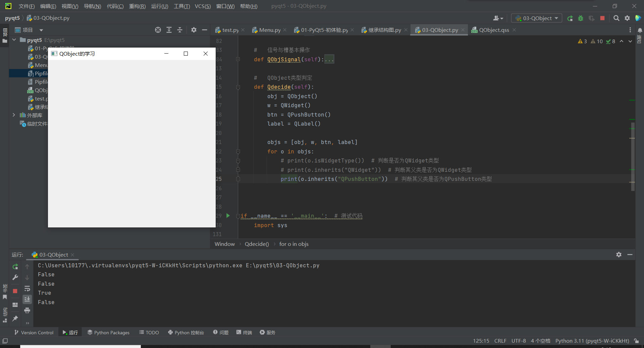Open VCS(S) menu
The width and height of the screenshot is (644, 348).
(x=203, y=6)
